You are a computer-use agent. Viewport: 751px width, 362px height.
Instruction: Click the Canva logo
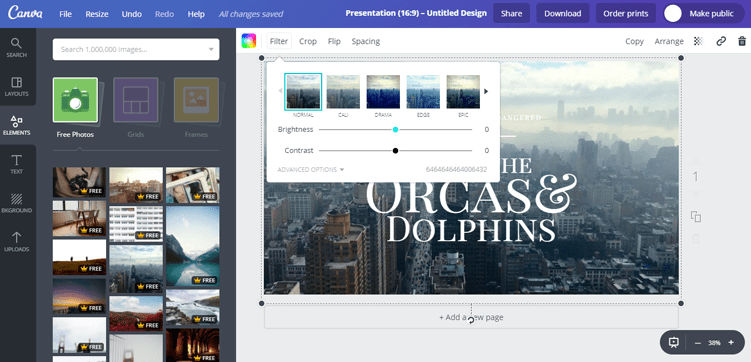click(x=25, y=13)
